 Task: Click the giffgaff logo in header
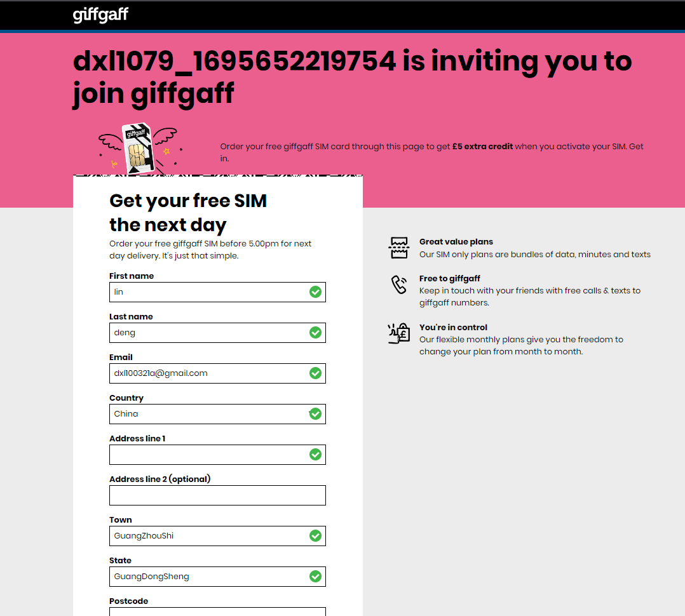[100, 15]
